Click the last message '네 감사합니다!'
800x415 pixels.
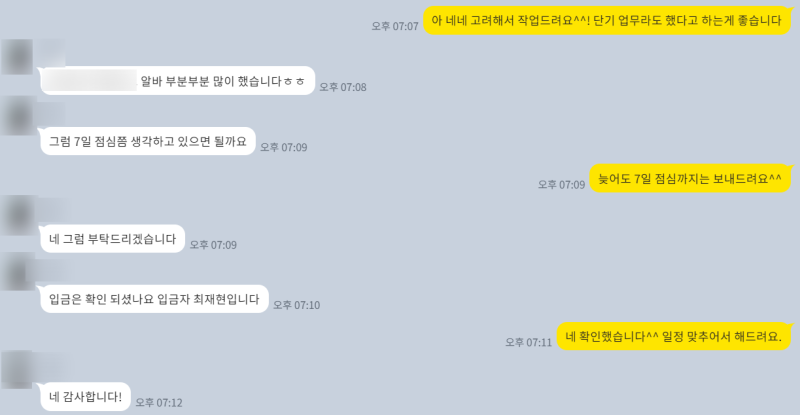pyautogui.click(x=85, y=397)
